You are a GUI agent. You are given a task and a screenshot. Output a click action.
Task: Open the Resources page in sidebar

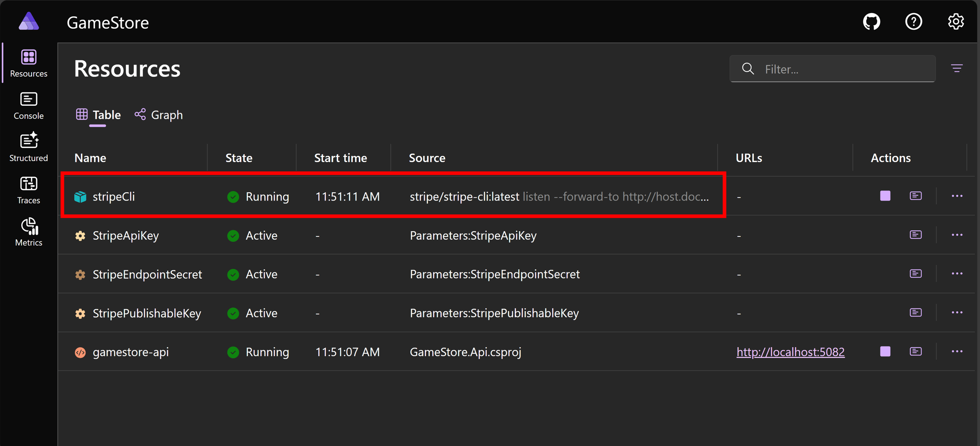(29, 63)
